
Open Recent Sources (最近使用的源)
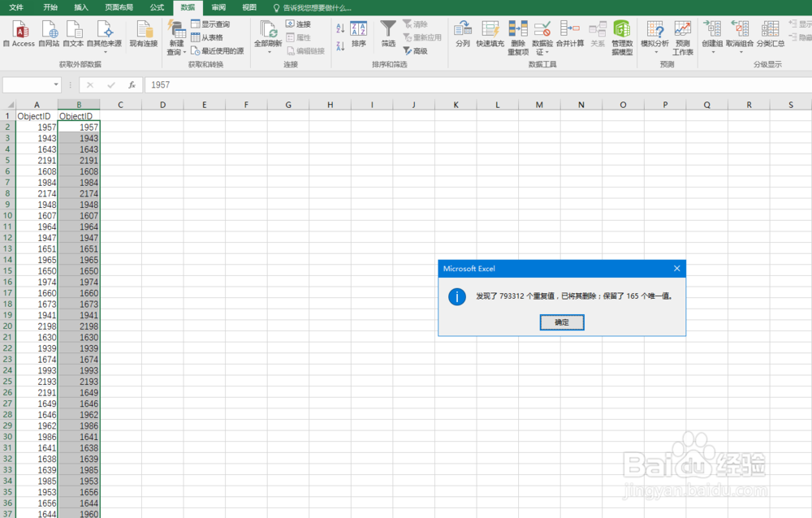pos(217,51)
